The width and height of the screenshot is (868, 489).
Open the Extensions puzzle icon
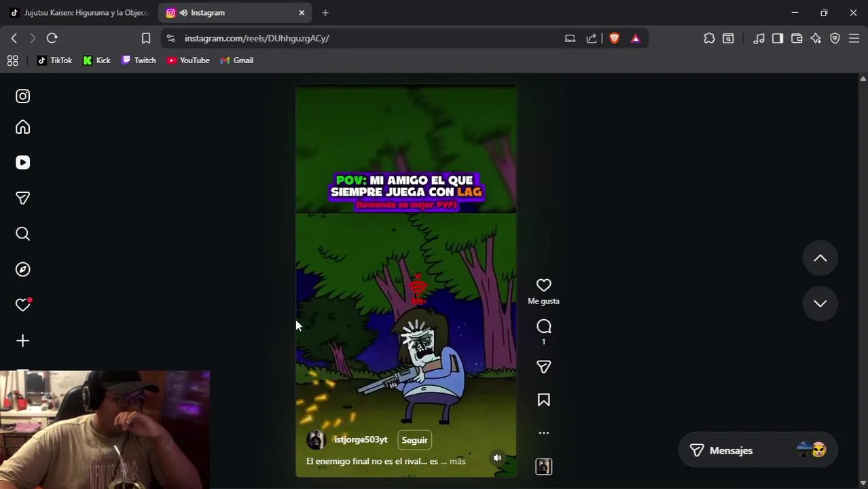pos(709,38)
